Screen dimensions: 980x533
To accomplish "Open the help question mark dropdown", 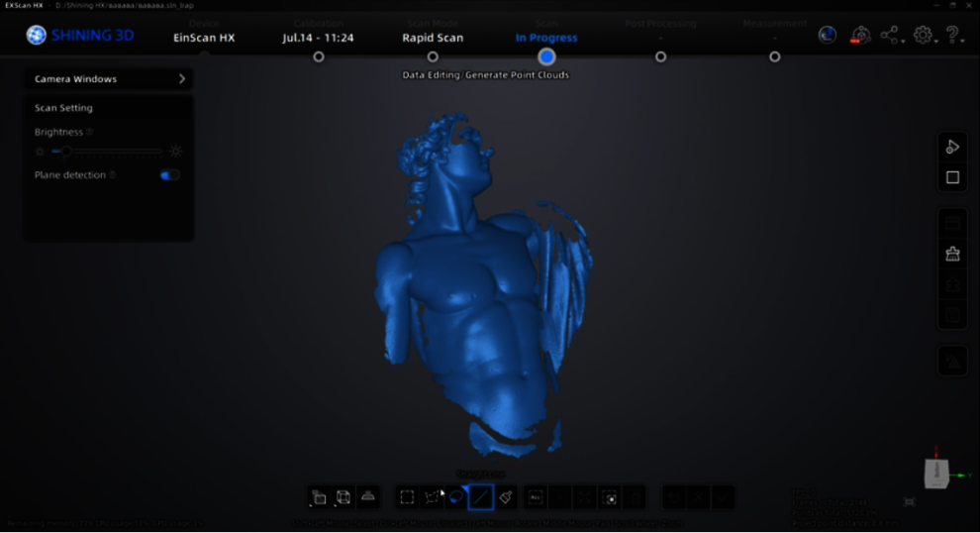I will 953,35.
